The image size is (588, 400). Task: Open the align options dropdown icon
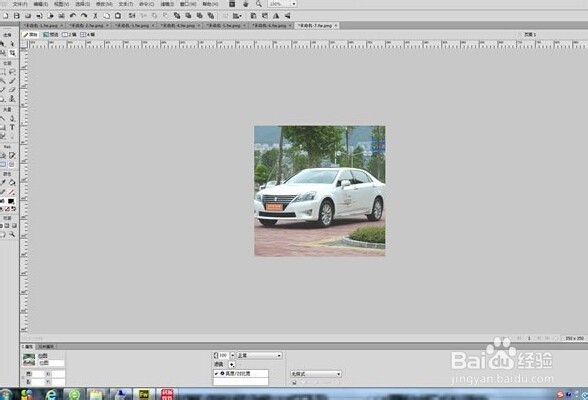click(x=237, y=16)
